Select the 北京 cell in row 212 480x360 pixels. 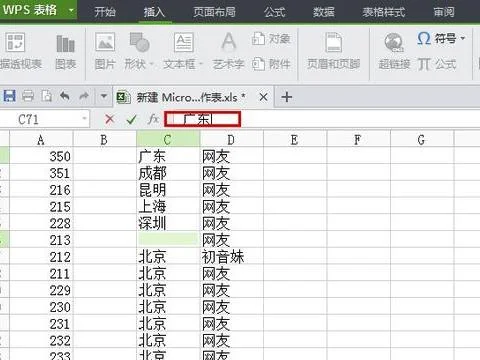click(x=168, y=257)
